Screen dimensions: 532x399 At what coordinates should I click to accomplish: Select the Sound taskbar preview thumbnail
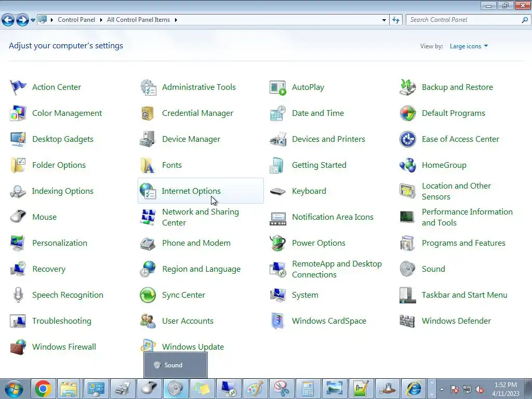tap(176, 365)
